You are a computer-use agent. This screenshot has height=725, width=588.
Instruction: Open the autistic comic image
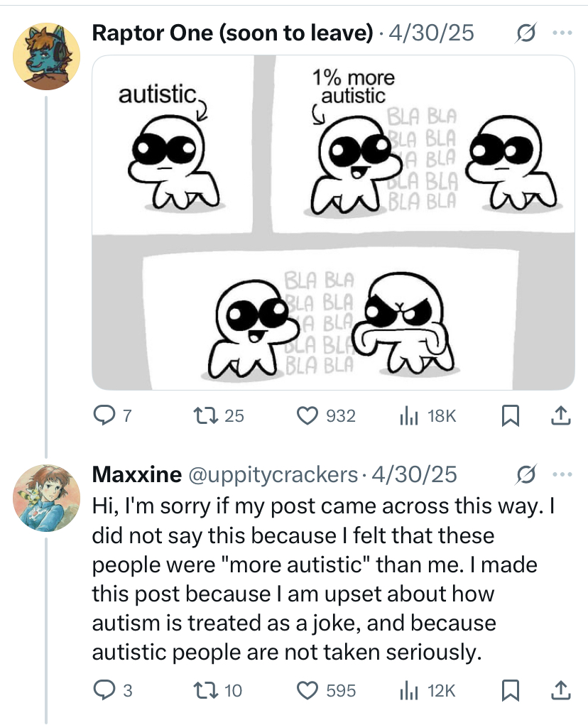tap(333, 222)
